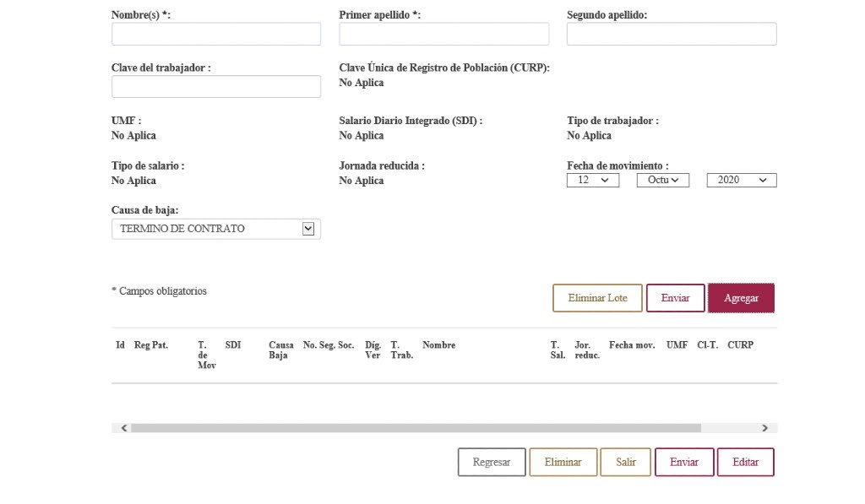Click the Clave del trabajador input
The image size is (865, 504).
[215, 86]
